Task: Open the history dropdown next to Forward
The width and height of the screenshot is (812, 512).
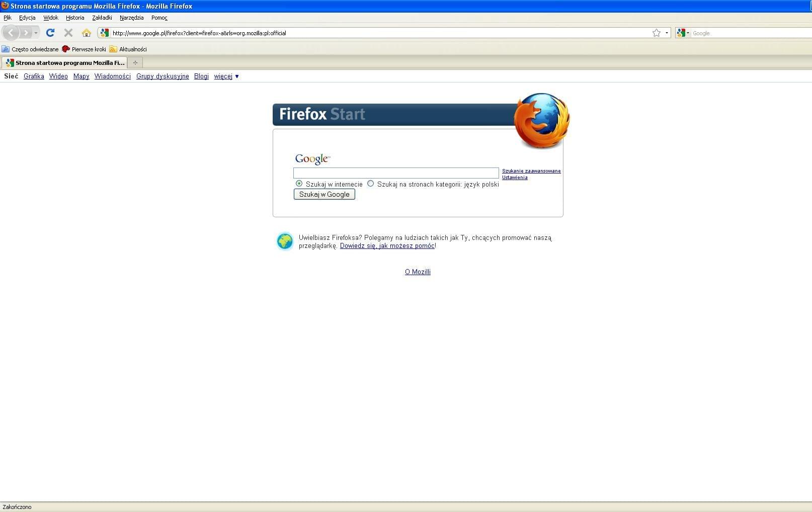Action: coord(36,33)
